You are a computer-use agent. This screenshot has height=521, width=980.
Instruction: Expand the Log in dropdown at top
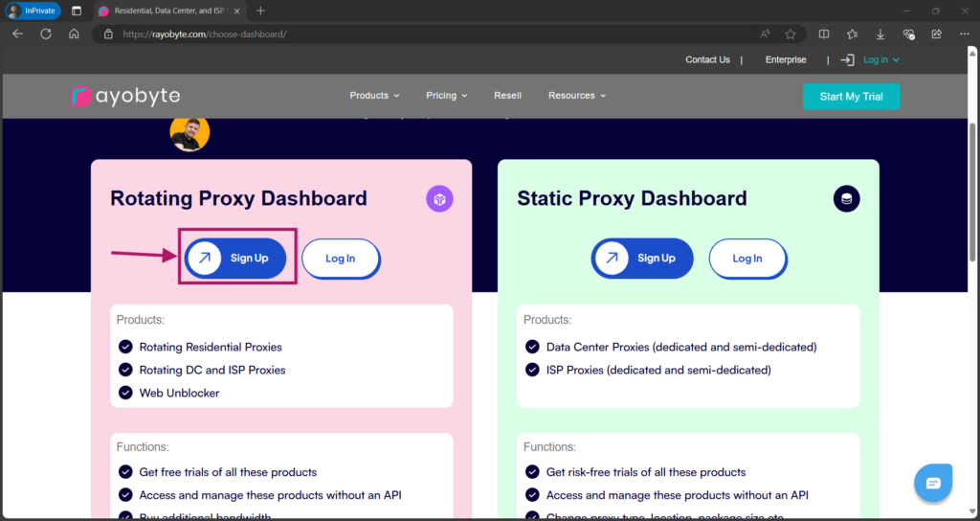[881, 60]
